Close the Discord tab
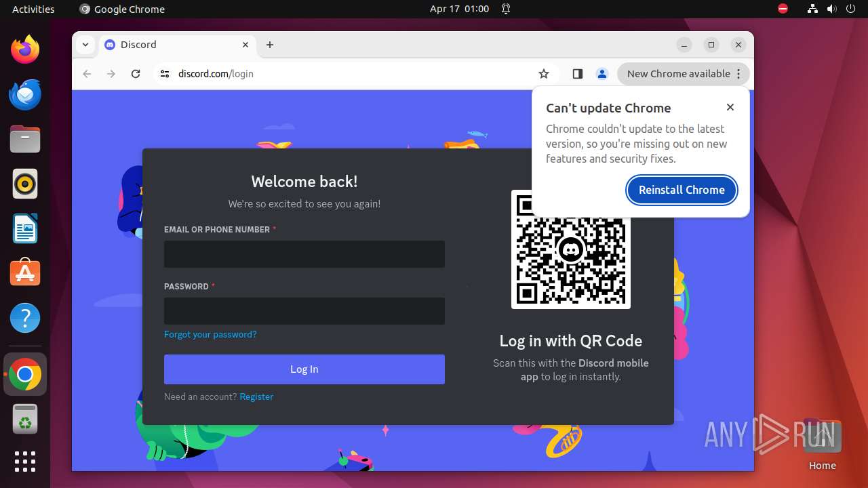Viewport: 868px width, 488px height. pos(245,45)
